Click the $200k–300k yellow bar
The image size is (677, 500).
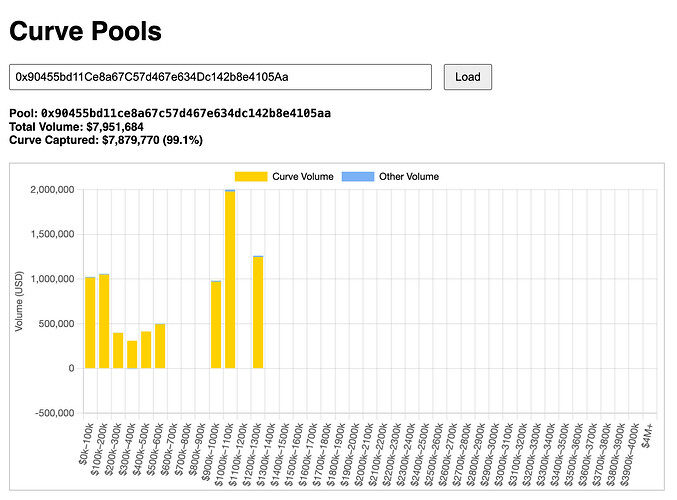pyautogui.click(x=118, y=351)
